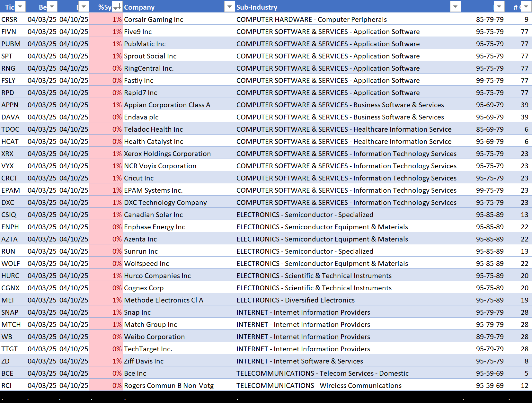Viewport: 532px width, 403px height.
Task: Select the TDOC ticker cell
Action: point(13,129)
